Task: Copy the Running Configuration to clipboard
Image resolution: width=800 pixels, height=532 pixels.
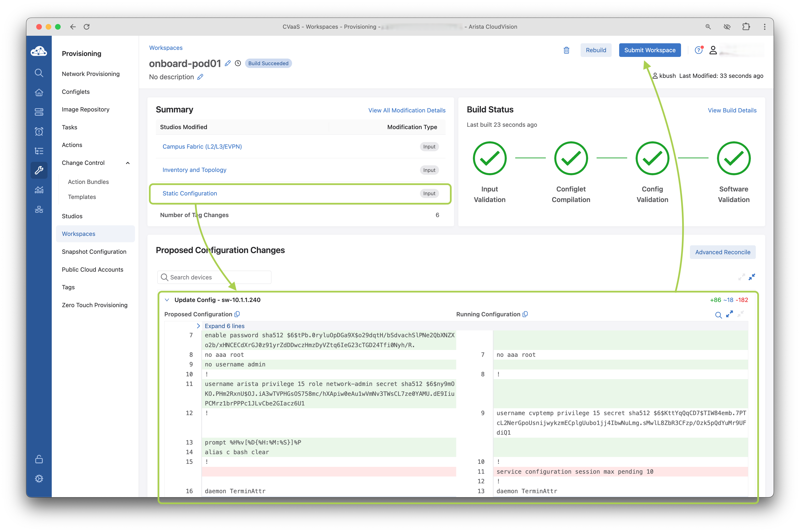Action: [525, 314]
